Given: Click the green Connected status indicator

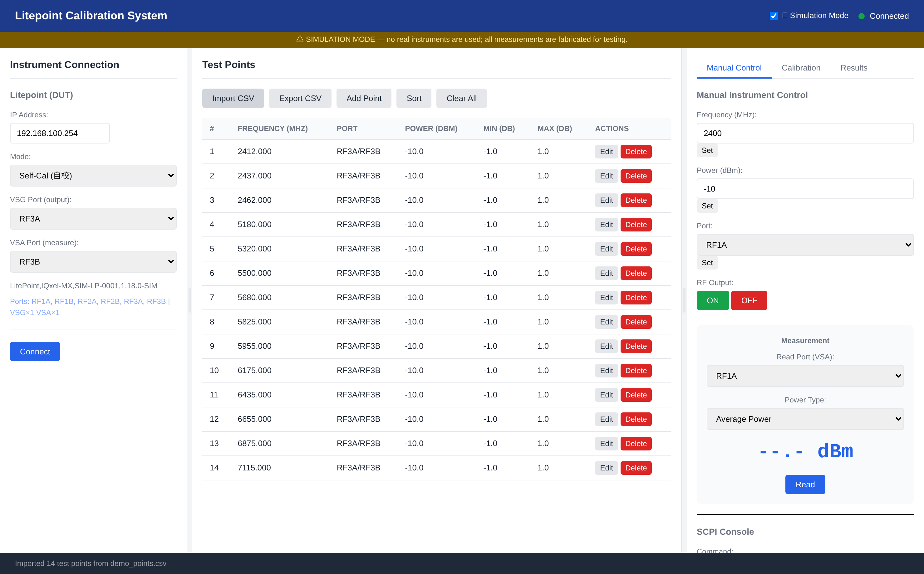Looking at the screenshot, I should (861, 16).
